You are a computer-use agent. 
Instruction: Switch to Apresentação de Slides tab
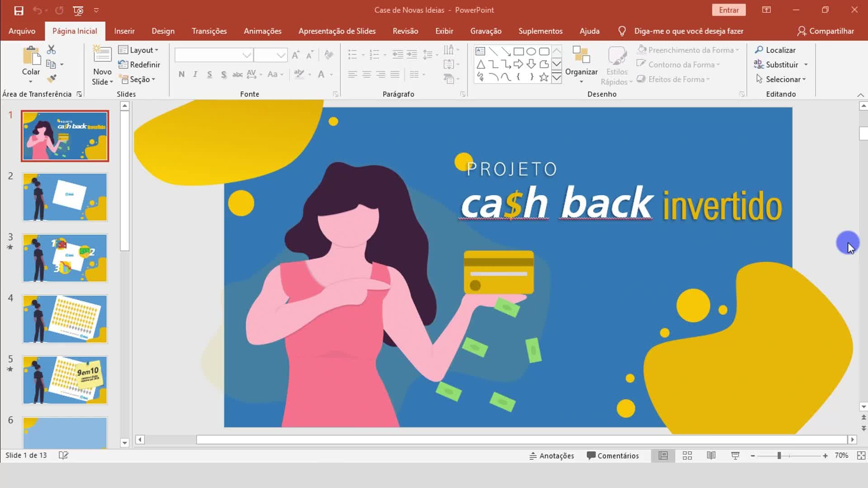point(337,31)
